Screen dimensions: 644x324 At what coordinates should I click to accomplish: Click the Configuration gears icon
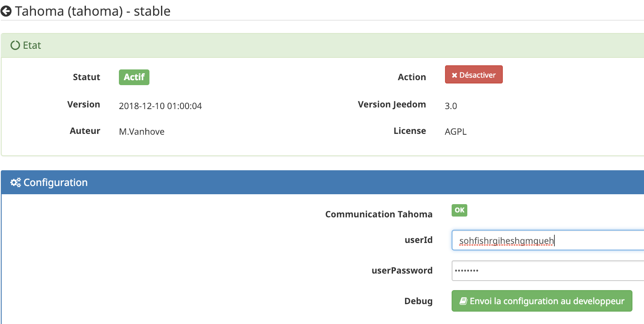point(16,183)
